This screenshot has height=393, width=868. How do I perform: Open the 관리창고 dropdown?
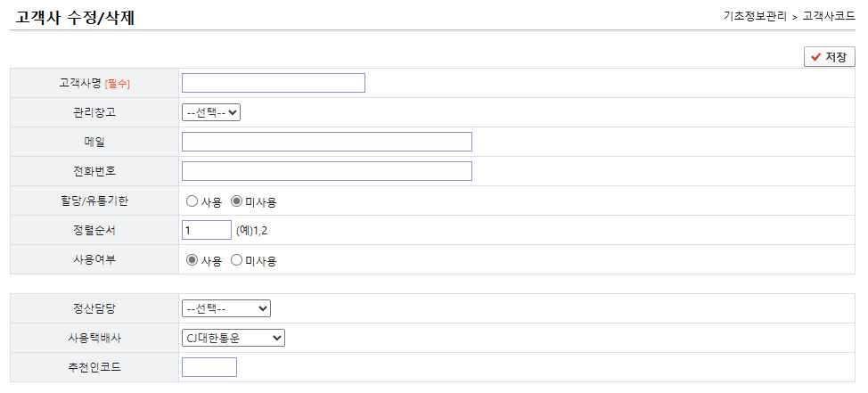tap(211, 112)
